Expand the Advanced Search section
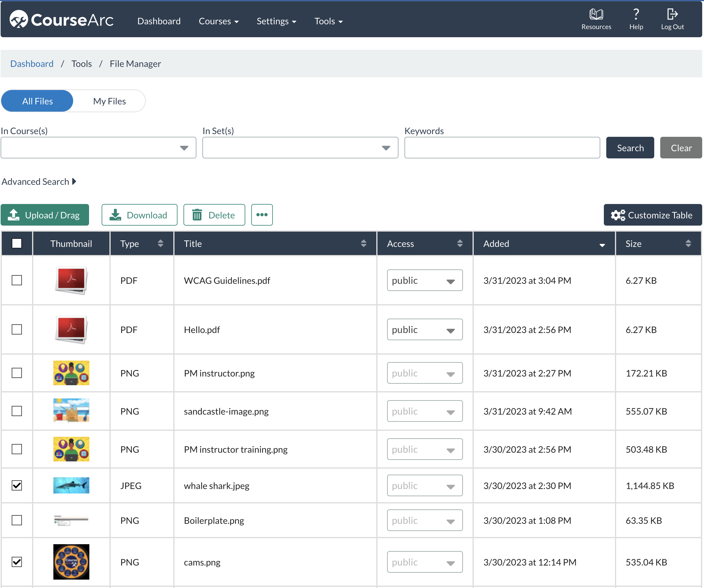Viewport: 704px width, 588px height. coord(39,181)
